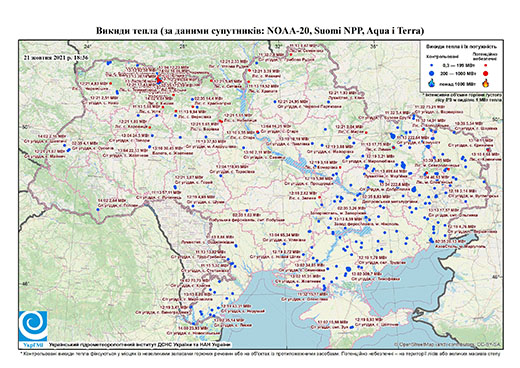Click the 200 — 1000 МВт legend label
The image size is (520, 368).
[x=459, y=73]
